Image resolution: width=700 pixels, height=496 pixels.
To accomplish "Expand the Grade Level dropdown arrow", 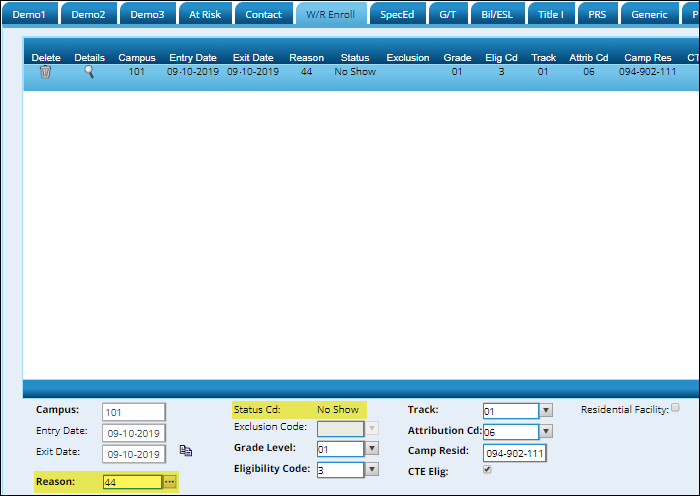I will (x=372, y=448).
